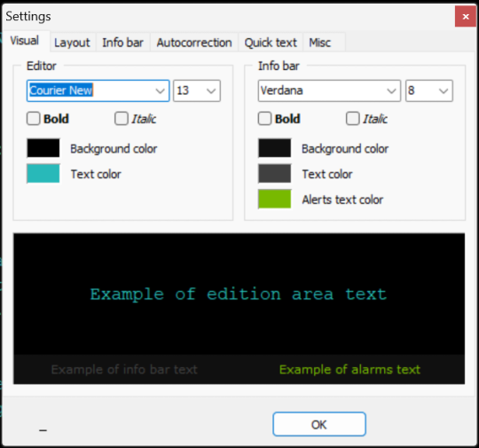Pick the Editor text color teal swatch
The width and height of the screenshot is (479, 448).
43,174
